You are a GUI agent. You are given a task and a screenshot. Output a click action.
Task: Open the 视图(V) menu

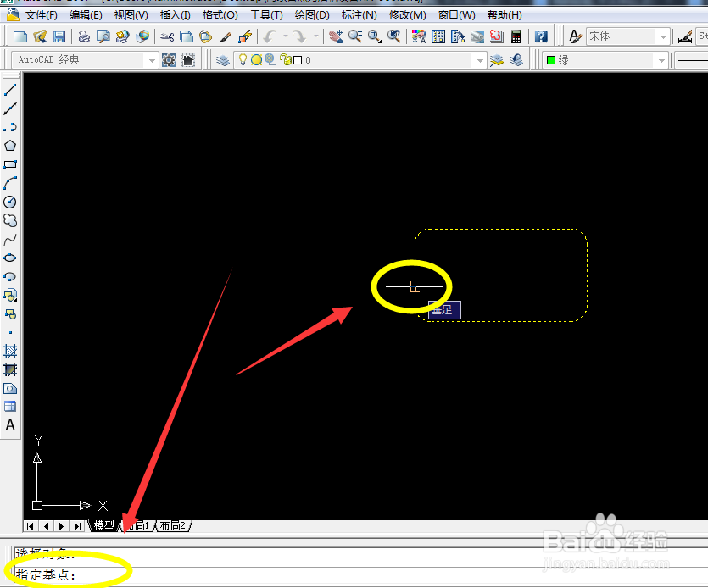[x=131, y=15]
